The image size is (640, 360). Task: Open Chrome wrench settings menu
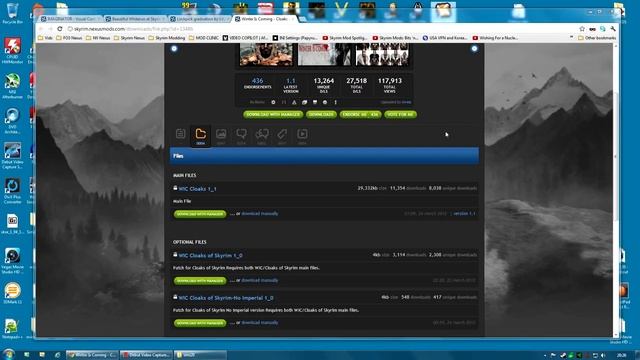(613, 29)
